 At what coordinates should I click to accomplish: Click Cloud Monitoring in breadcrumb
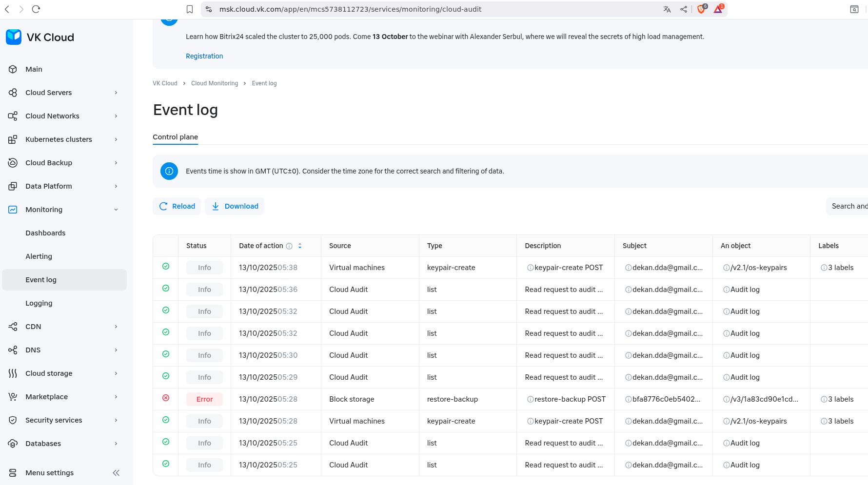click(x=215, y=83)
